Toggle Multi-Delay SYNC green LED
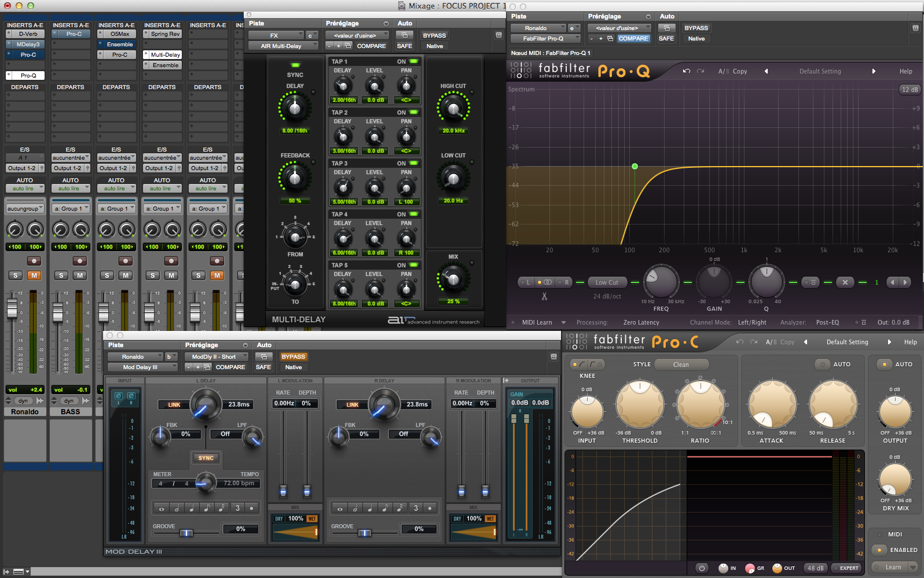The height and width of the screenshot is (578, 924). pyautogui.click(x=295, y=65)
